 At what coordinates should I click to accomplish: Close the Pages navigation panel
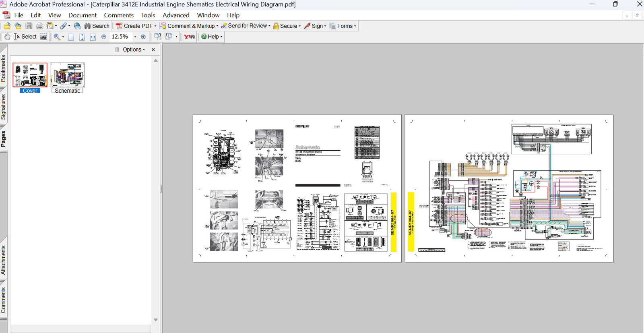click(x=153, y=50)
